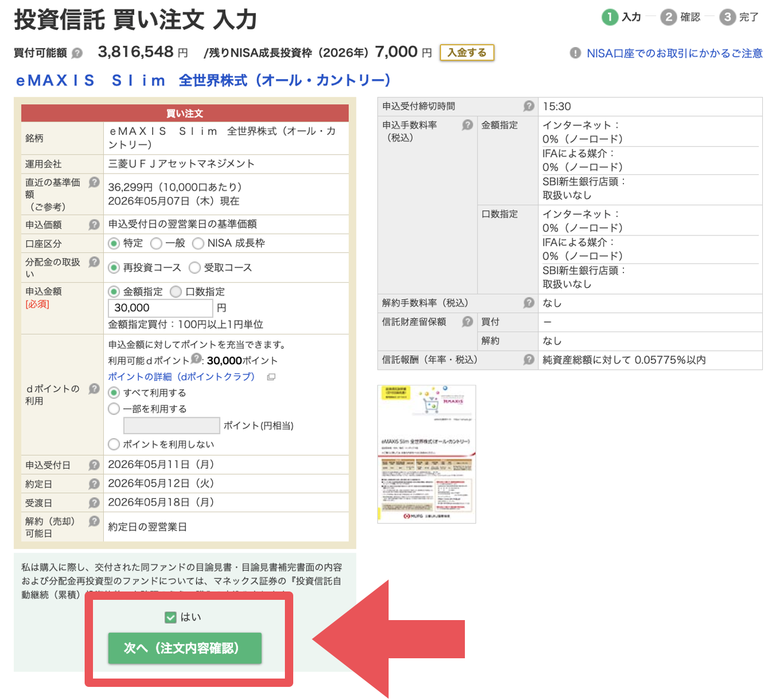Viewport: 776px width, 700px height.
Task: Open the help icon for 申込受付日
Action: coord(94,465)
